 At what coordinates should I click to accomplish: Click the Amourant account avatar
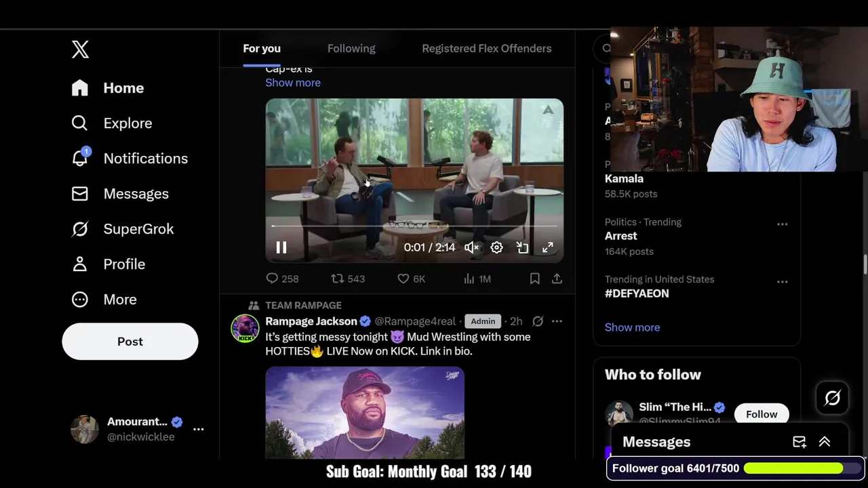pos(85,430)
